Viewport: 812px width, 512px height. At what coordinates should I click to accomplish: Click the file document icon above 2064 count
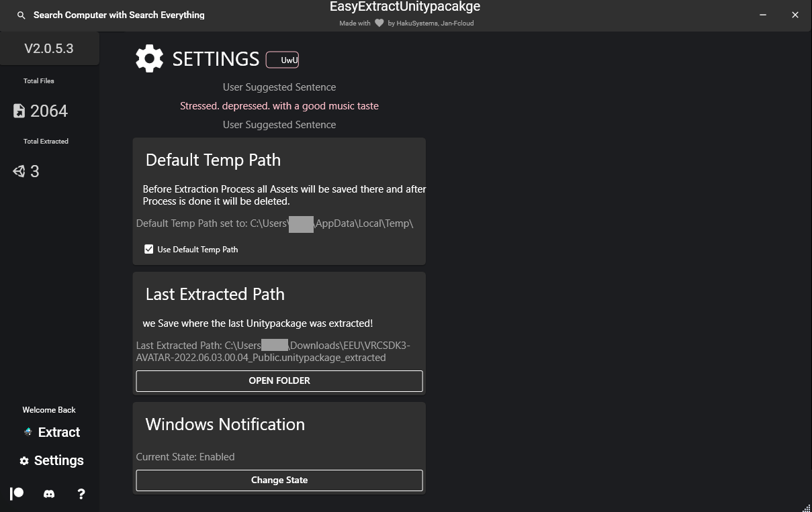pos(18,111)
